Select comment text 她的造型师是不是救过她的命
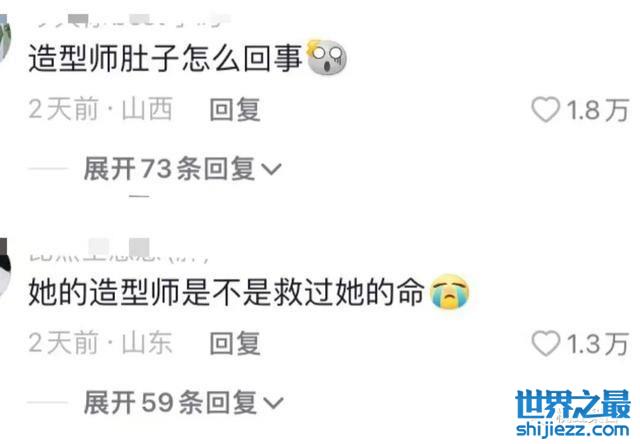Viewport: 640px width, 444px height. point(227,291)
